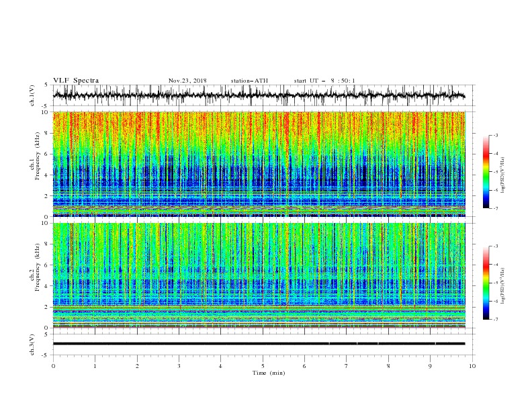Screen dimensions: 532x411
Task: Click the ch.2 "Frequency (kHz)" axis label
Action: tap(38, 267)
